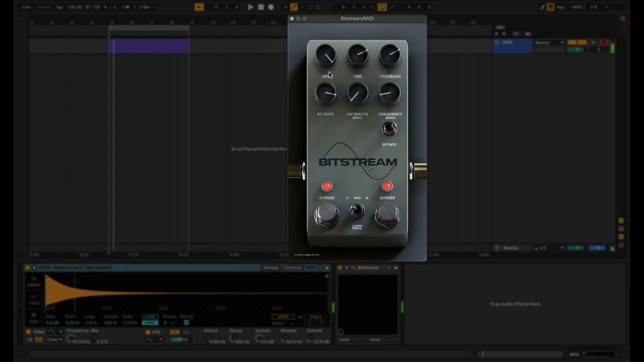
Task: Close the Bitstream/MIDI plugin window
Action: pos(292,19)
